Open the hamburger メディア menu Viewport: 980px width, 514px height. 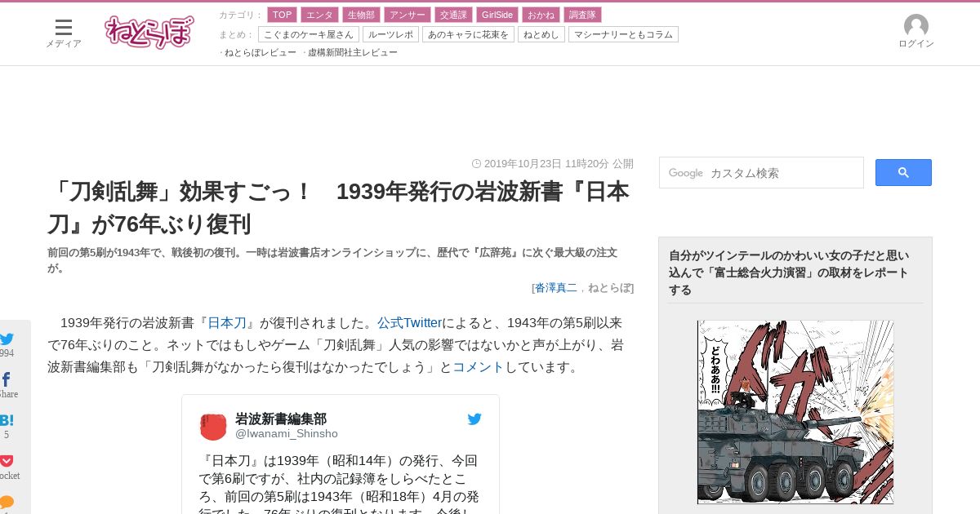(63, 33)
